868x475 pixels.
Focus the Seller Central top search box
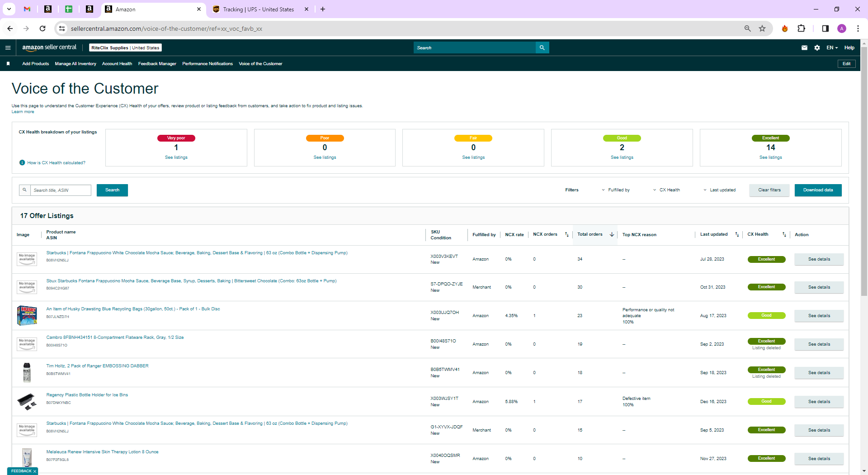[475, 47]
